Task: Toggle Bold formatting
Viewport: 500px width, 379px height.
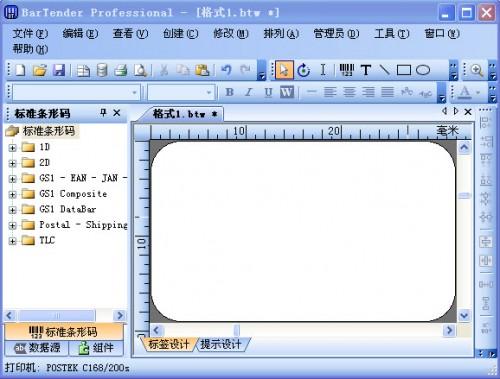Action: pyautogui.click(x=229, y=92)
